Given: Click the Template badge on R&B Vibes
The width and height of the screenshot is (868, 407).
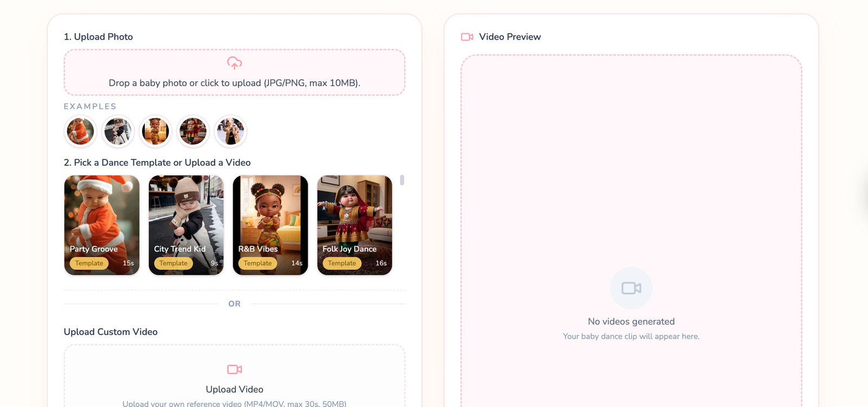Looking at the screenshot, I should click(258, 263).
